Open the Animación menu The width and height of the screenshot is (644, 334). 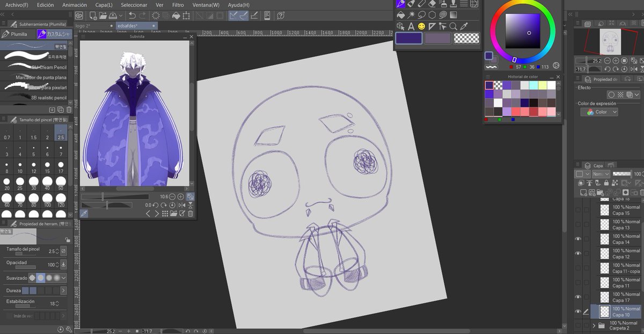(74, 5)
